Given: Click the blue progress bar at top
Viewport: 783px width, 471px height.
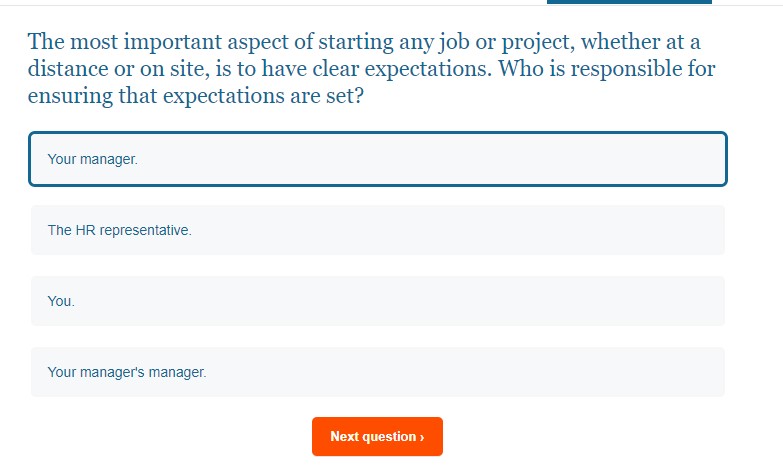Looking at the screenshot, I should click(629, 2).
